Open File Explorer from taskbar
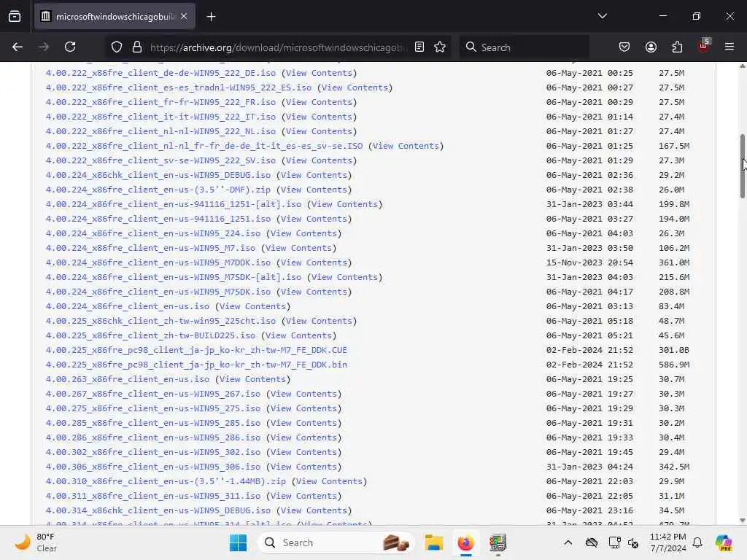The width and height of the screenshot is (747, 560). pyautogui.click(x=434, y=542)
